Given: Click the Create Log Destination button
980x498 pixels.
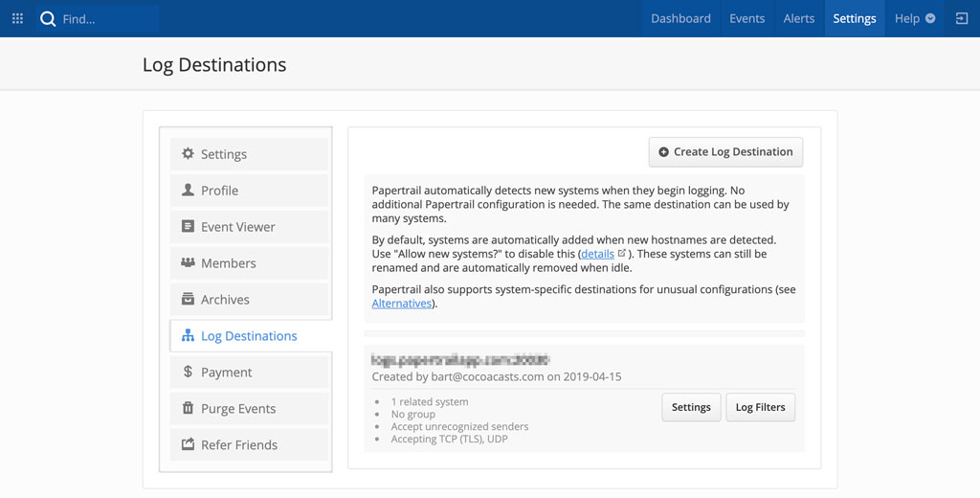Looking at the screenshot, I should tap(725, 152).
